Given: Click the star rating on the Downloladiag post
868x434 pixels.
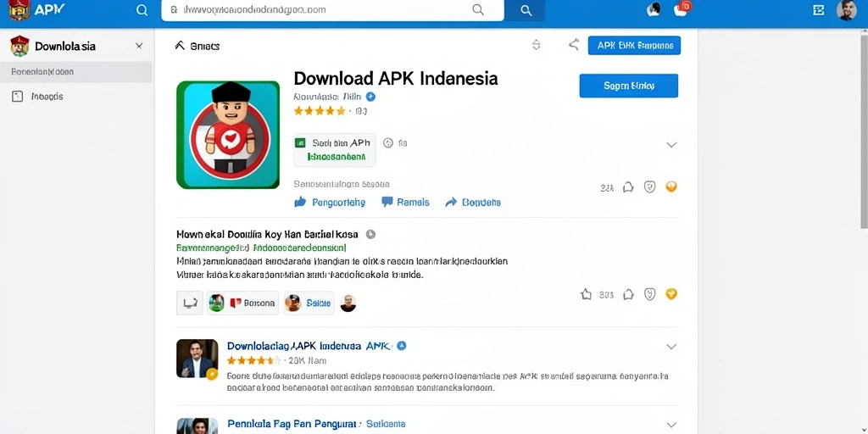Looking at the screenshot, I should pyautogui.click(x=253, y=361).
